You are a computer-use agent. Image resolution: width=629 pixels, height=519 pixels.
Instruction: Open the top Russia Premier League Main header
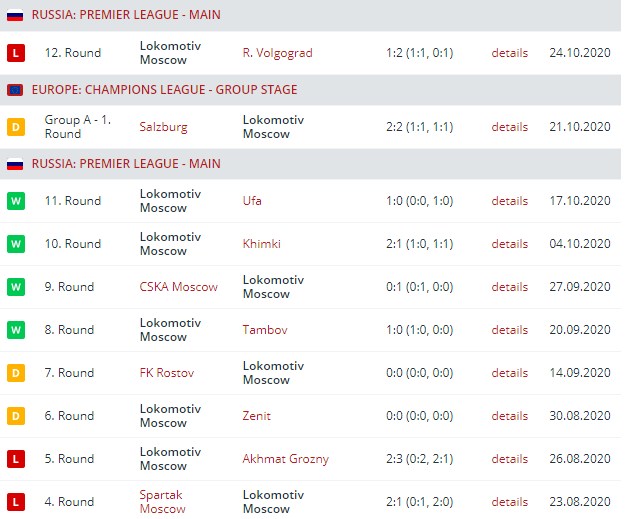(126, 15)
